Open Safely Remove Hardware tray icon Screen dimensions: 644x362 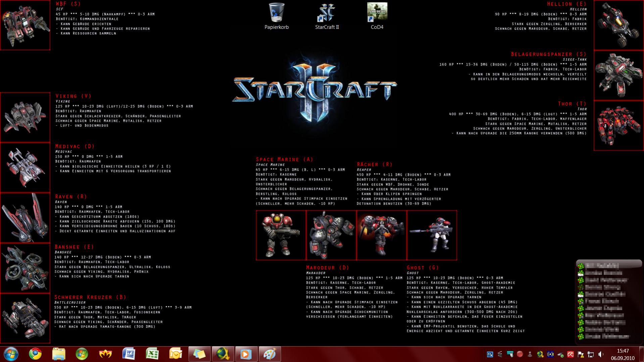560,355
